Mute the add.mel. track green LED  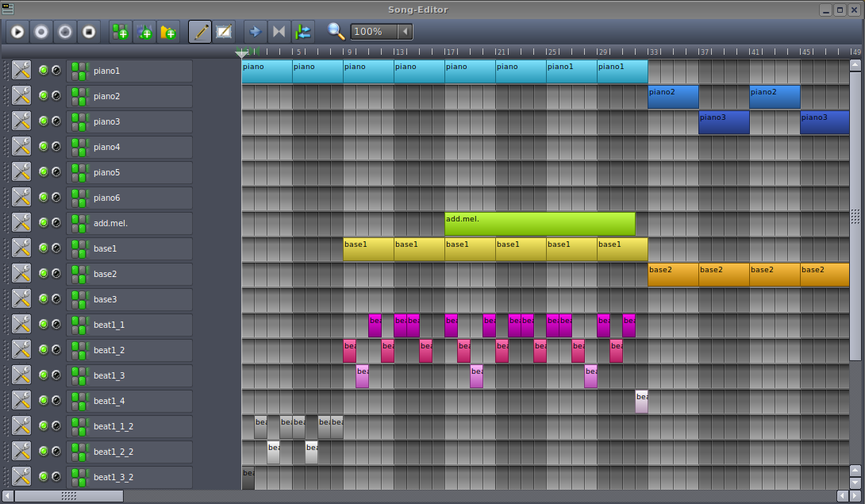[x=44, y=222]
